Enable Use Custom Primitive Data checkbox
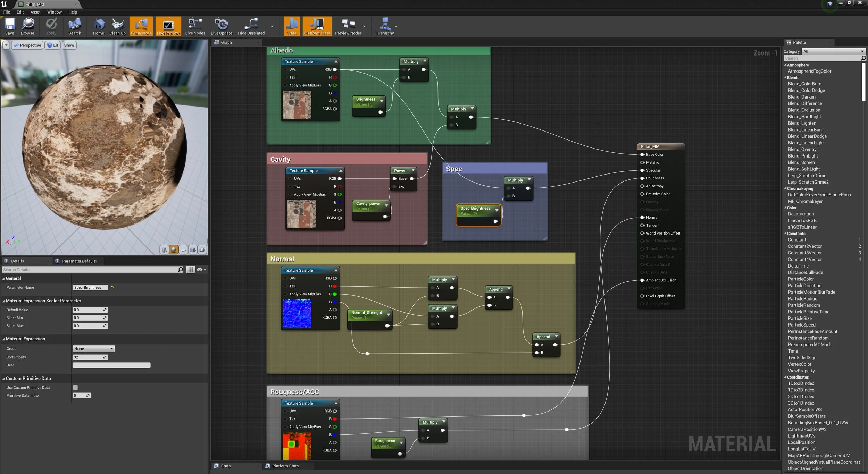The height and width of the screenshot is (474, 868). (x=75, y=387)
